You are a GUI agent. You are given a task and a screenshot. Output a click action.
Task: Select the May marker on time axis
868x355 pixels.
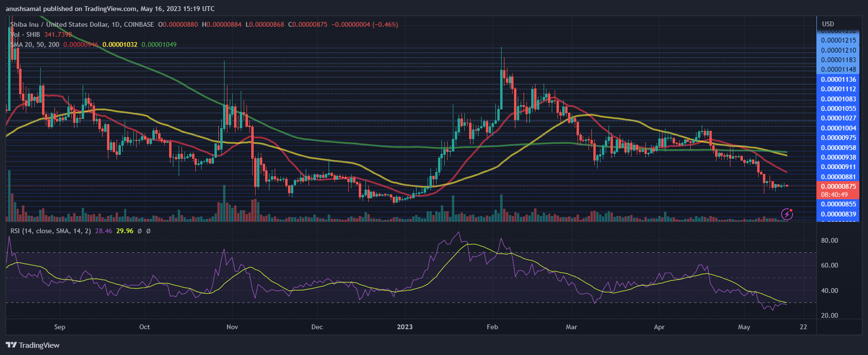744,327
